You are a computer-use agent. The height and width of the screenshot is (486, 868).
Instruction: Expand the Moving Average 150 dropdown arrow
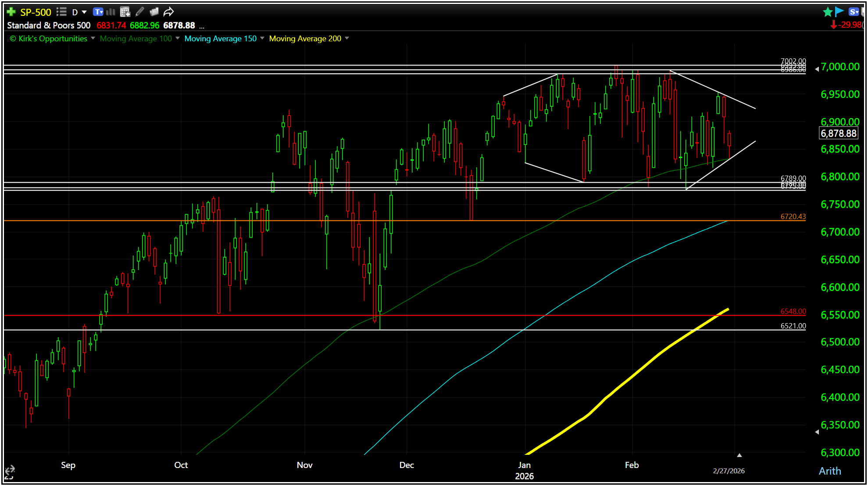coord(262,38)
